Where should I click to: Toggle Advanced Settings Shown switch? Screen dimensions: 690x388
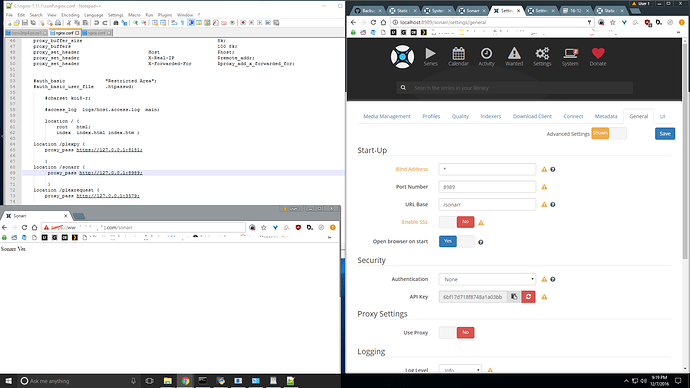609,133
